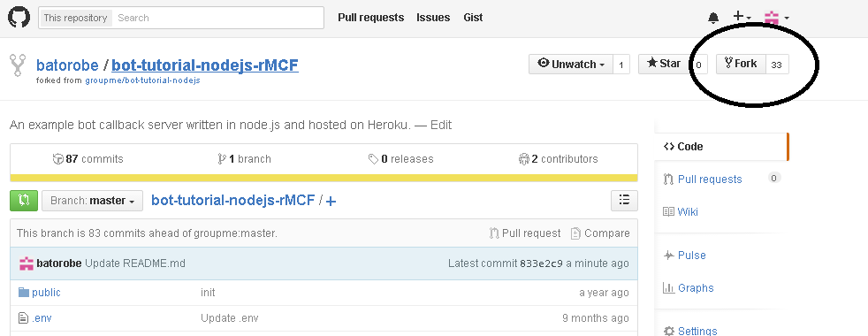The image size is (868, 336).
Task: View the 0 releases page
Action: tap(400, 159)
